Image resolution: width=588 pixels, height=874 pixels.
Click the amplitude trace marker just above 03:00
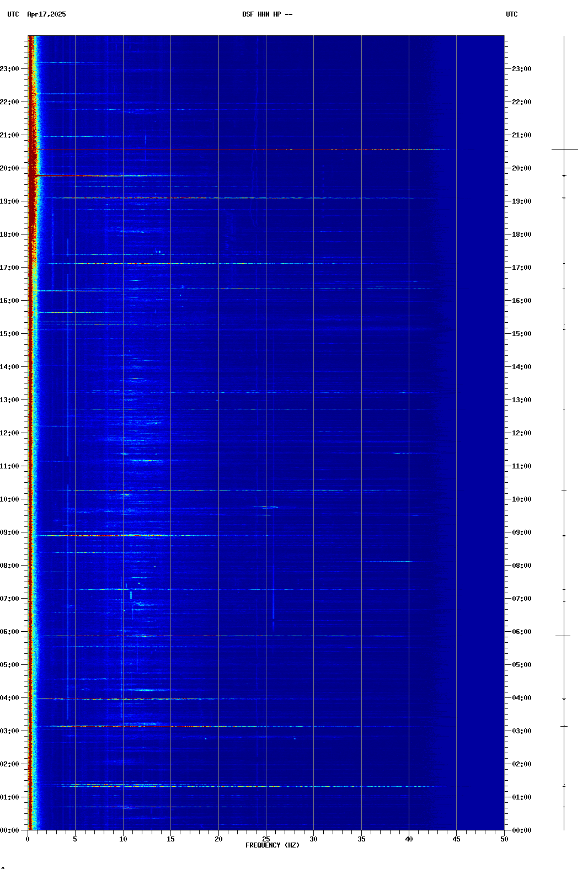(x=564, y=726)
